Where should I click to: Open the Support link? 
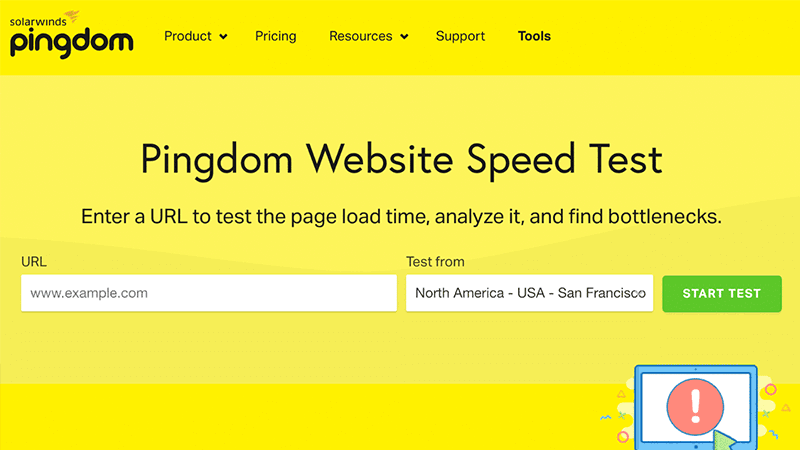click(x=460, y=36)
